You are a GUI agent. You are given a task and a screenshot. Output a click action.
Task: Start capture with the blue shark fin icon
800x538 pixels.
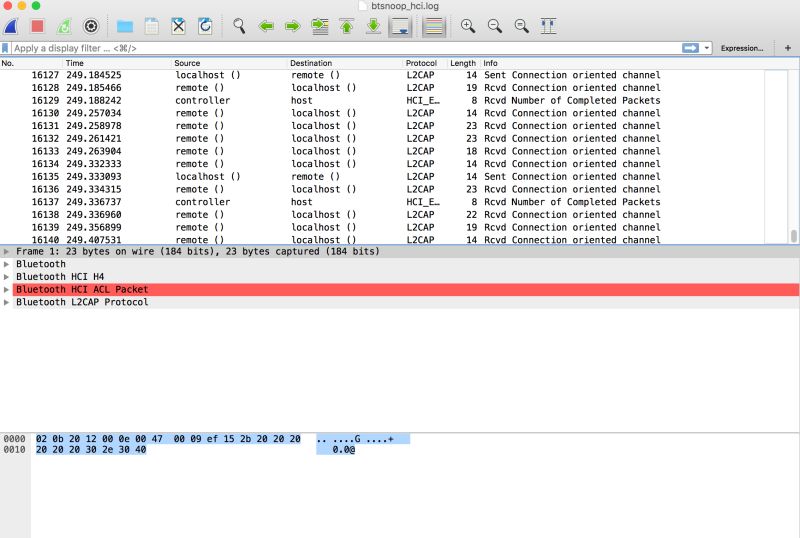point(11,26)
